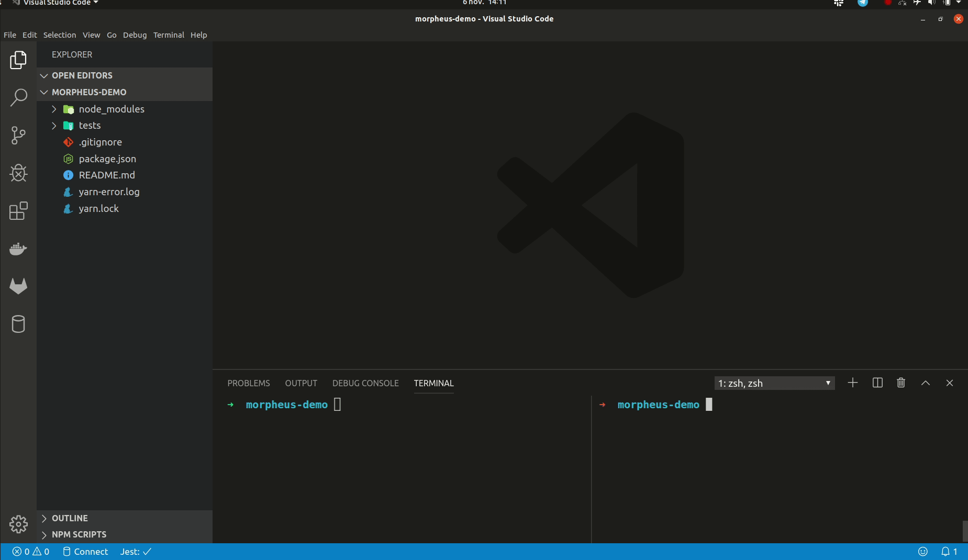Image resolution: width=968 pixels, height=560 pixels.
Task: Open the terminal selector dropdown
Action: 774,383
